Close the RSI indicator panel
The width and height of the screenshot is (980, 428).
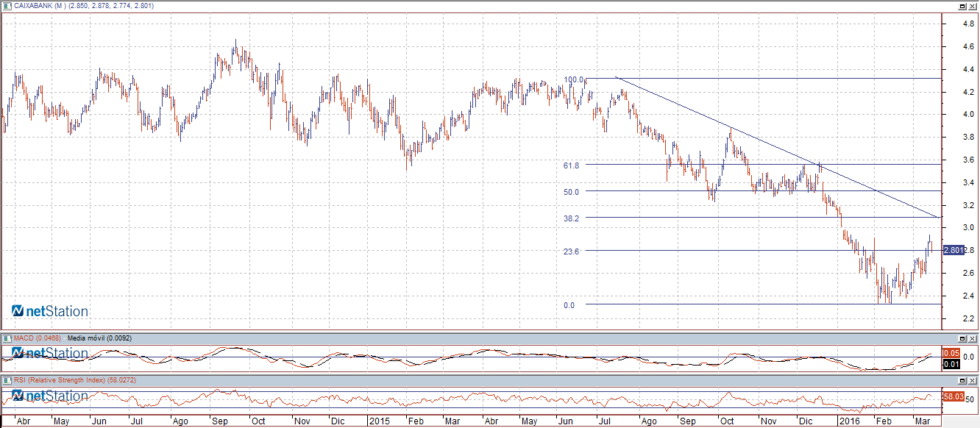pyautogui.click(x=972, y=380)
